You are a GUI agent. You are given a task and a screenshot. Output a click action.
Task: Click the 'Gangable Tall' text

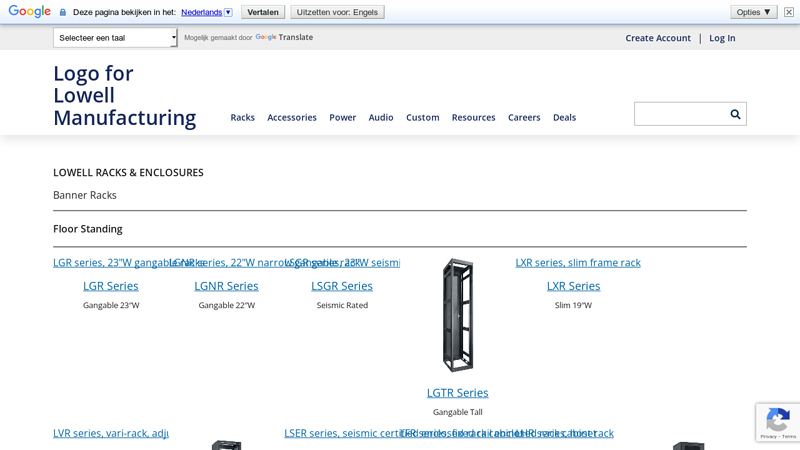[x=458, y=412]
